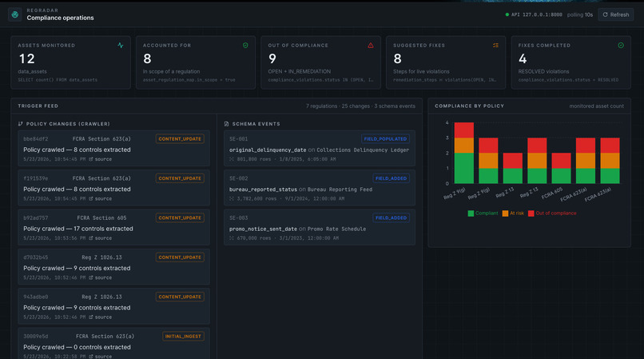
Task: Click the rows icon under SE-003 event
Action: (x=232, y=238)
